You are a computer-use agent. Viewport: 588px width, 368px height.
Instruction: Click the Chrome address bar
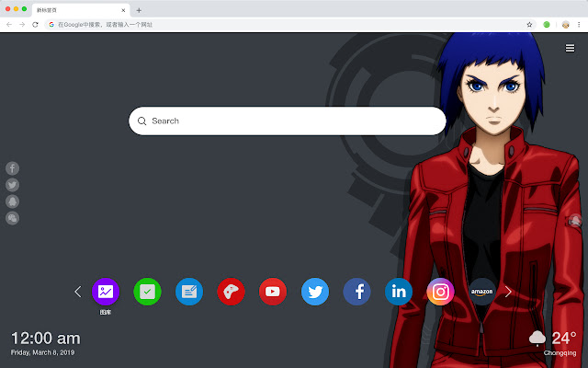pyautogui.click(x=289, y=25)
